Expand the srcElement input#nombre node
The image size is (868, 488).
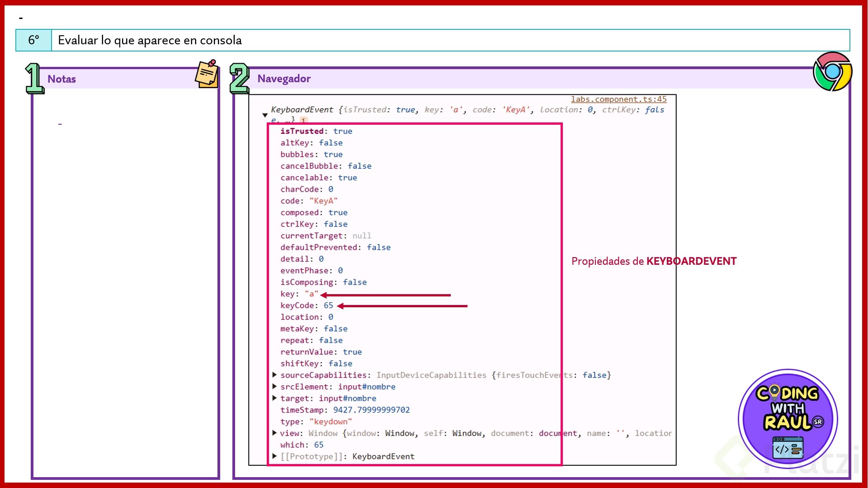(x=274, y=387)
